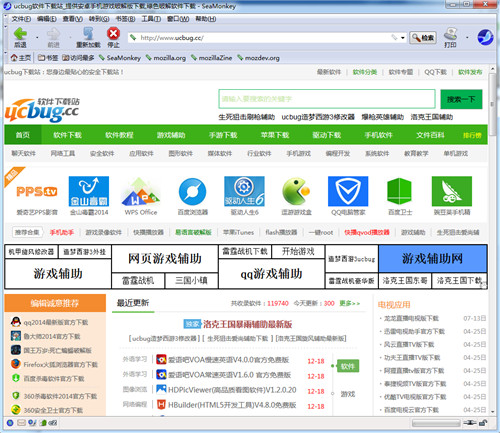This screenshot has height=433, width=500.
Task: Click the home icon in bookmarks toolbar
Action: tap(14, 58)
